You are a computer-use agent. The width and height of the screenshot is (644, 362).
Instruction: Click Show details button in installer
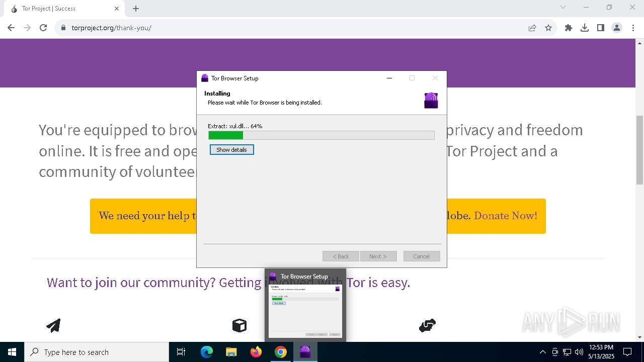[x=231, y=150]
